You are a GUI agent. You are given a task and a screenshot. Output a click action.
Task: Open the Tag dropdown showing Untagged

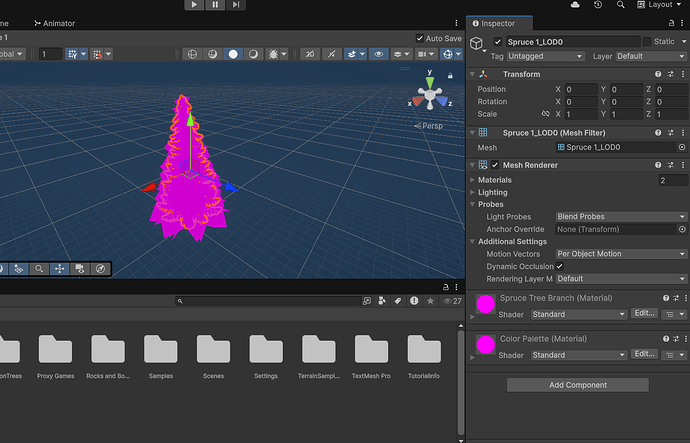[x=545, y=56]
